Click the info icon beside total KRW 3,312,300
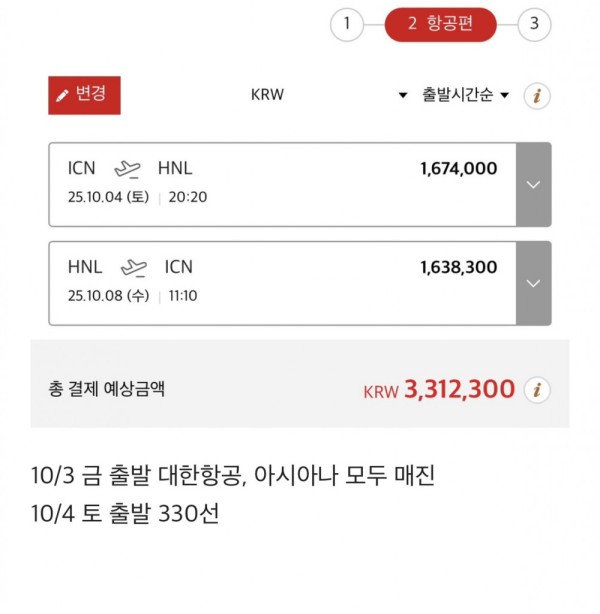 (x=537, y=390)
